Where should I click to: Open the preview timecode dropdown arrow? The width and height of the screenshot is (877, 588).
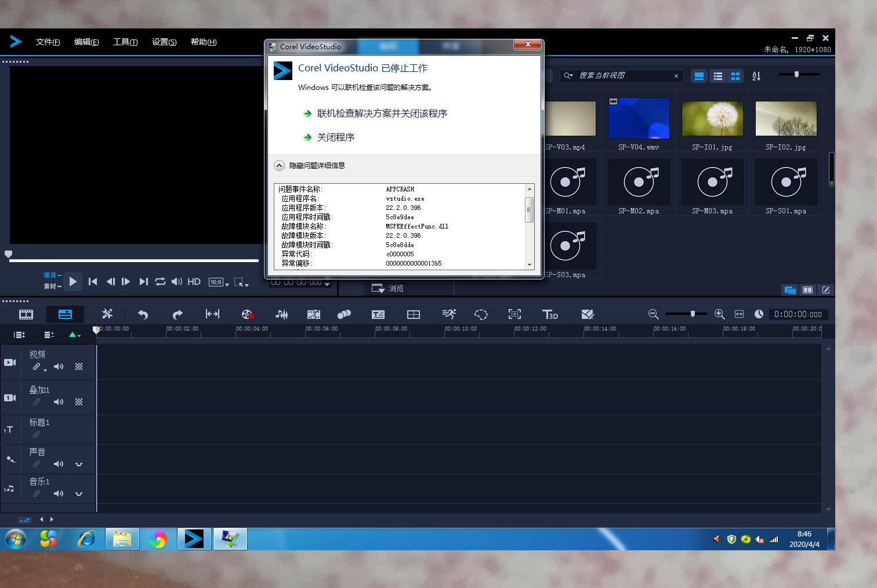(327, 284)
